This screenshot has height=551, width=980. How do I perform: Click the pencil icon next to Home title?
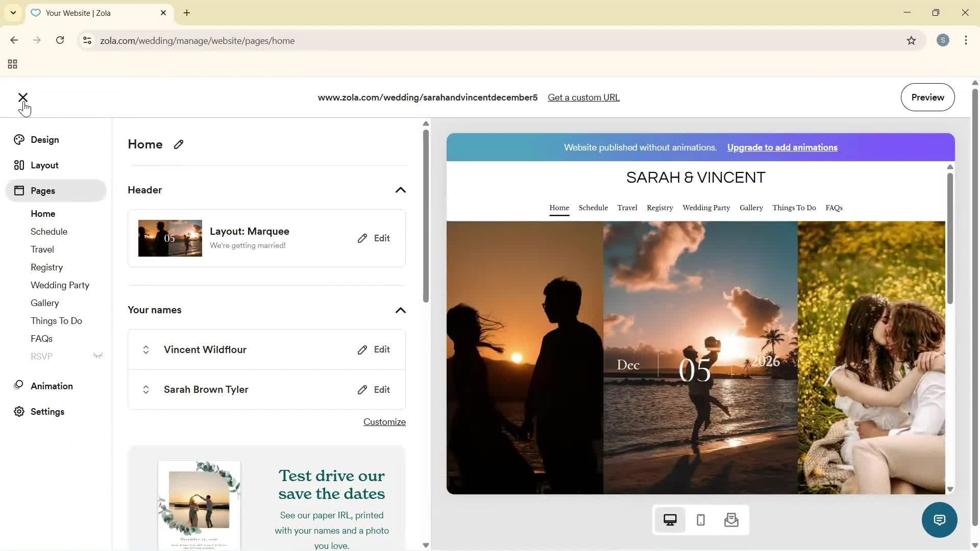(178, 144)
